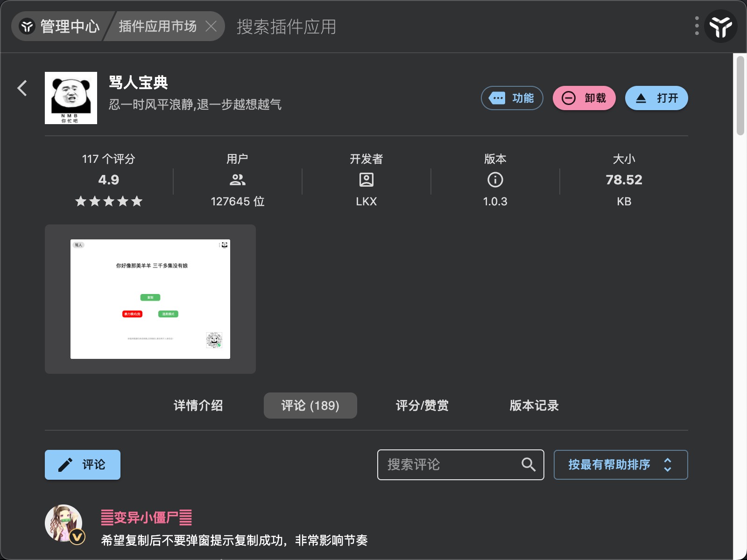
Task: Click the 127645 位 user count
Action: click(x=238, y=202)
